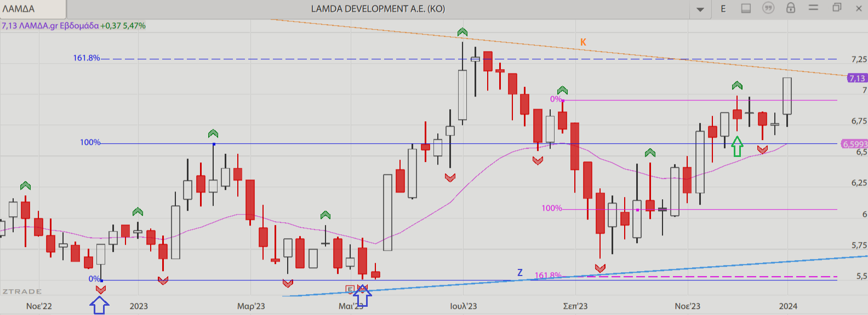Click the 7,25 price axis label
Viewport: 868px width, 315px height.
coord(859,59)
